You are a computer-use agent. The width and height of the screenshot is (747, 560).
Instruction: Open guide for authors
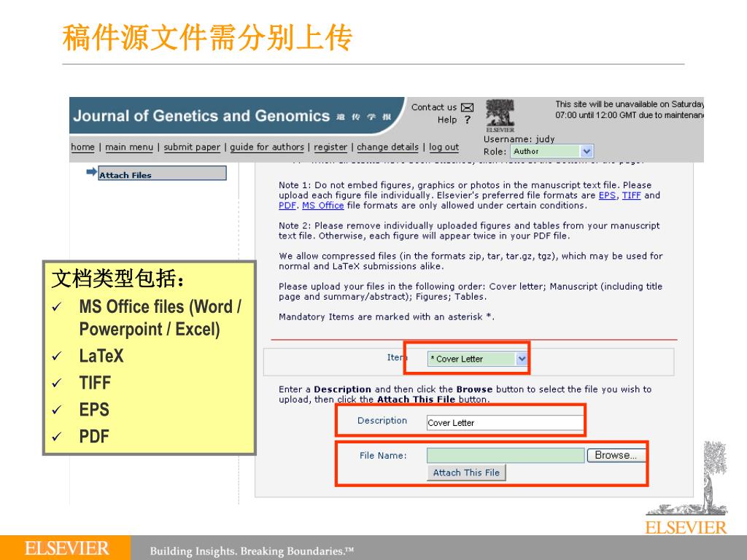click(x=267, y=147)
